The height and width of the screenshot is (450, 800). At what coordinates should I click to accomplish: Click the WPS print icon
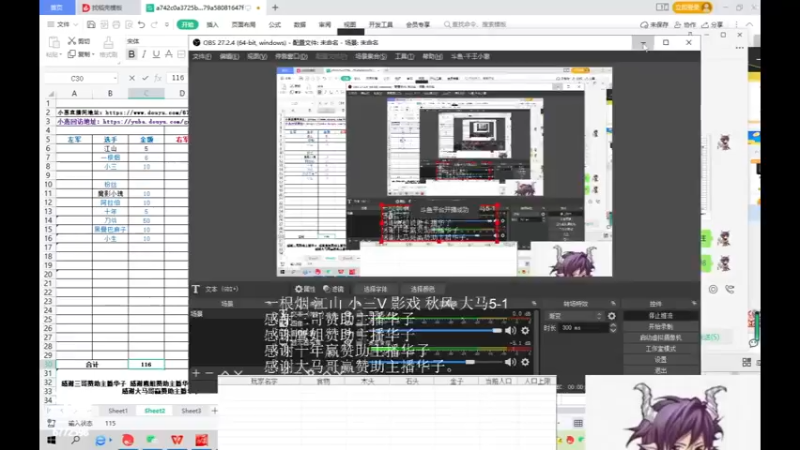116,24
